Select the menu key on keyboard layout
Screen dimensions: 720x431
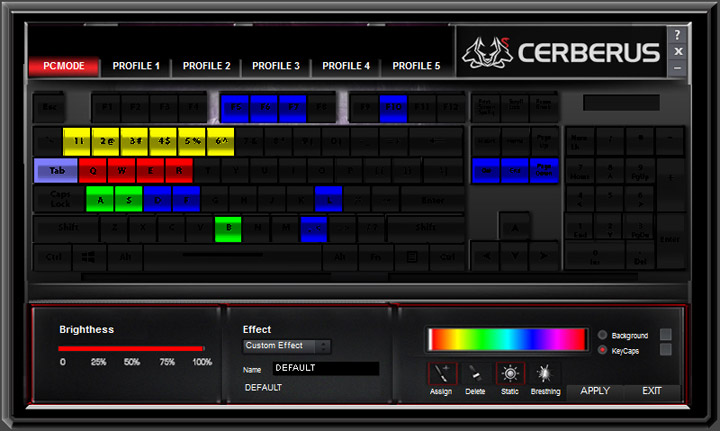412,257
